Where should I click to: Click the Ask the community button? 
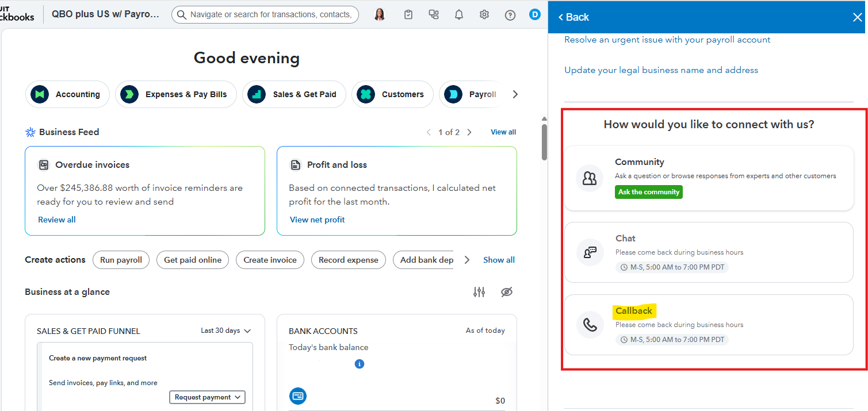pyautogui.click(x=648, y=192)
